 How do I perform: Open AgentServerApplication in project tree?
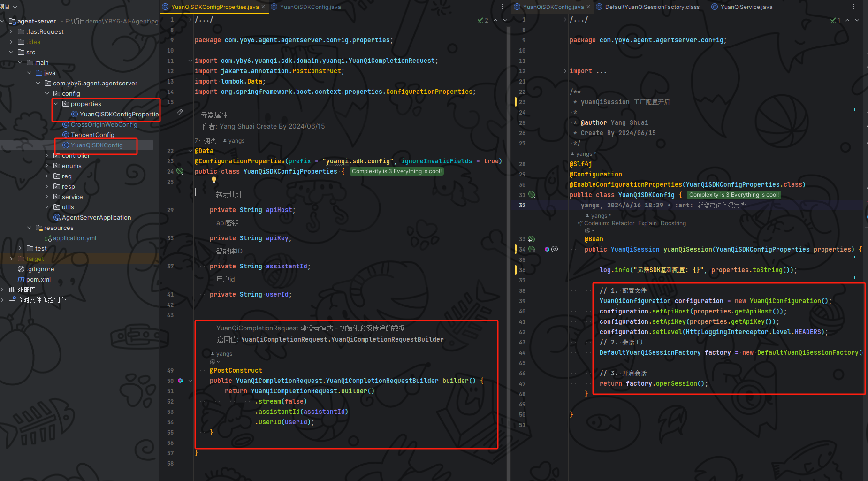92,217
